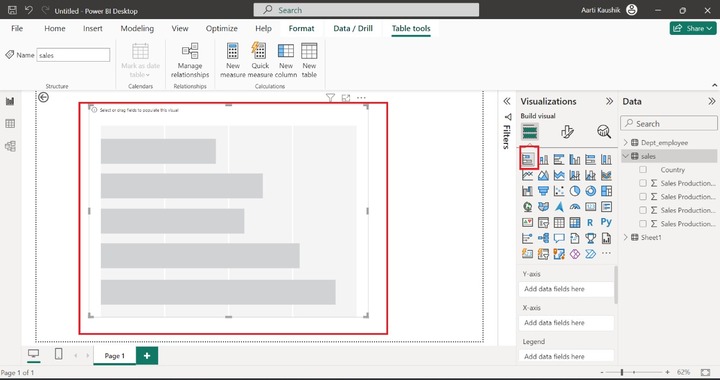Select the Map globe visual
Image resolution: width=720 pixels, height=380 pixels.
[x=528, y=207]
